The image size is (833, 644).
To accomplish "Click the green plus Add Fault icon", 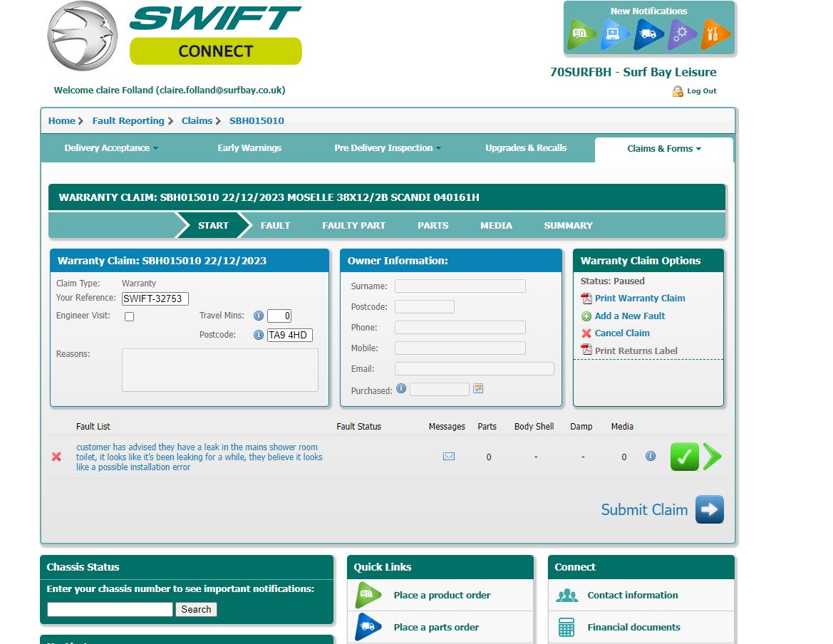I will [586, 316].
